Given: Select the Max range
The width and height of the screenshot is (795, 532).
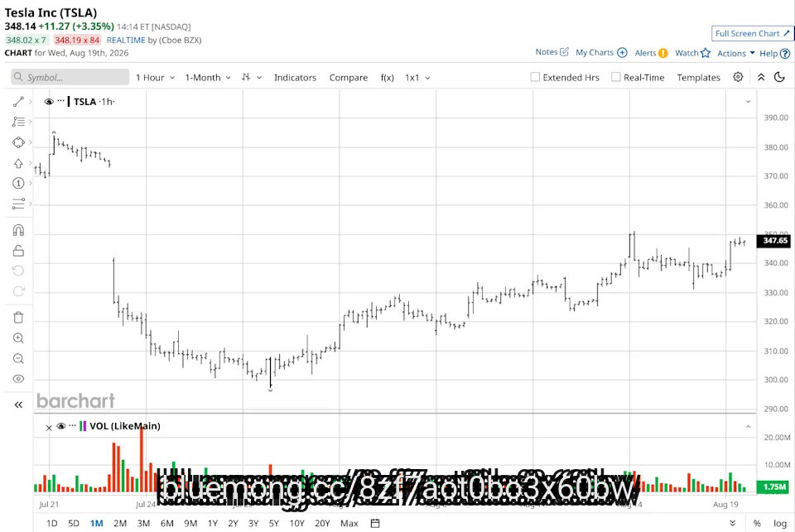Looking at the screenshot, I should (349, 524).
